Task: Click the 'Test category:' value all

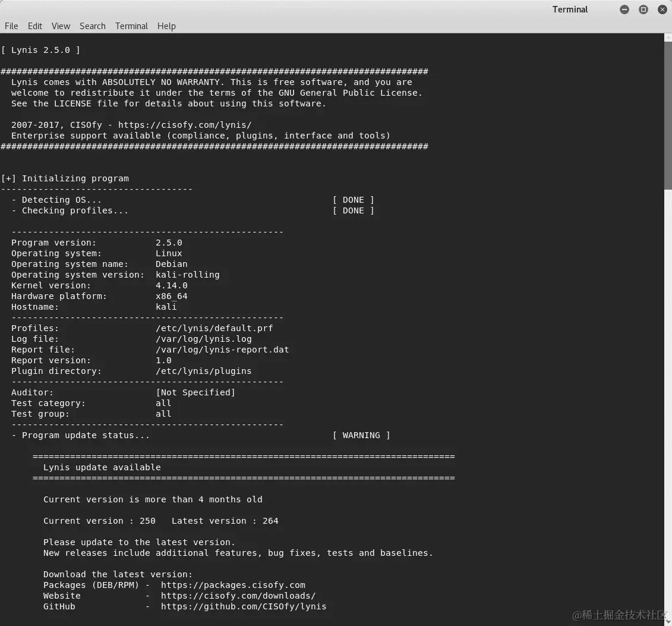Action: (x=163, y=403)
